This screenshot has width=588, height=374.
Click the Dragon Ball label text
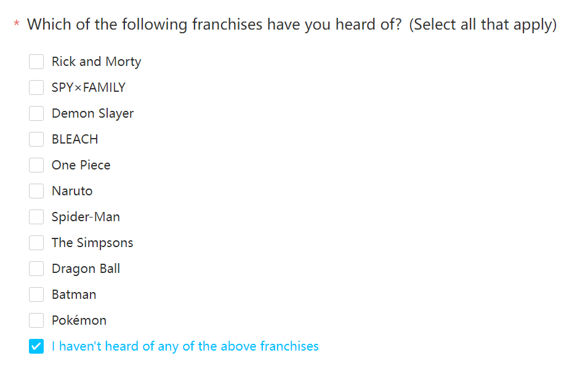tap(86, 269)
